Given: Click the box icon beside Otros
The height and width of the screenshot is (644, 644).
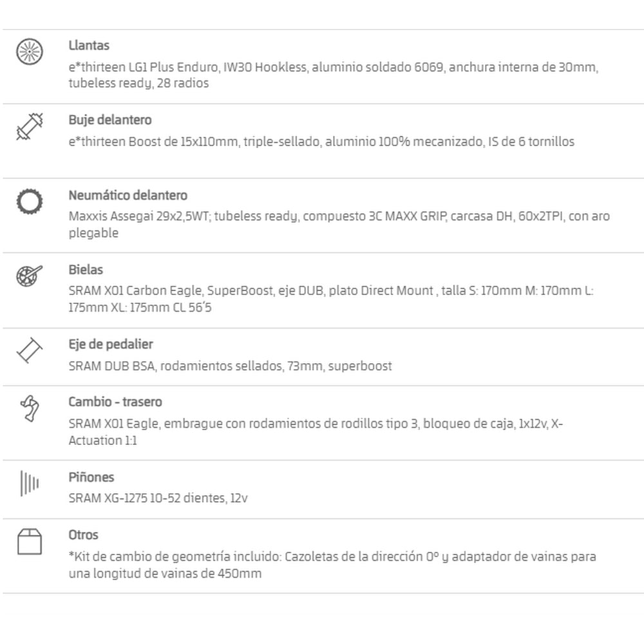Looking at the screenshot, I should click(30, 542).
